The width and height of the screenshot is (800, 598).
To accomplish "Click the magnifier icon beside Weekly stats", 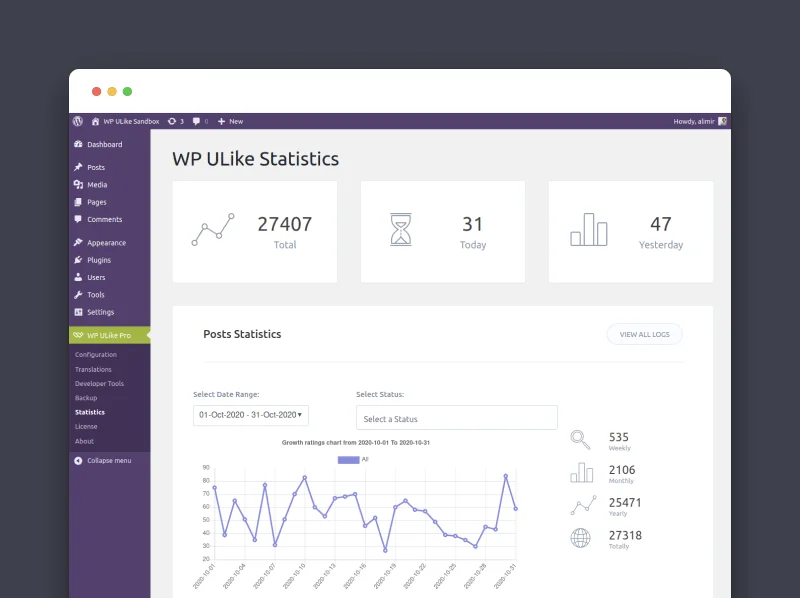I will (580, 438).
